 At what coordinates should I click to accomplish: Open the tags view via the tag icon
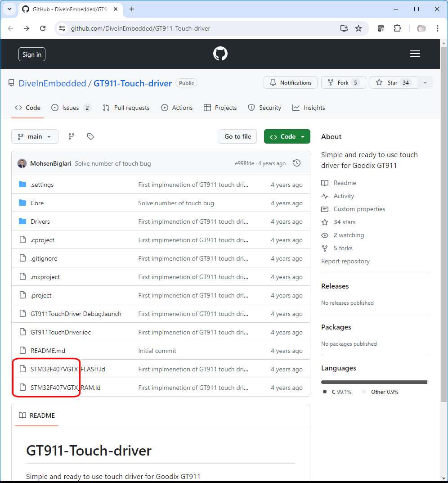point(90,136)
